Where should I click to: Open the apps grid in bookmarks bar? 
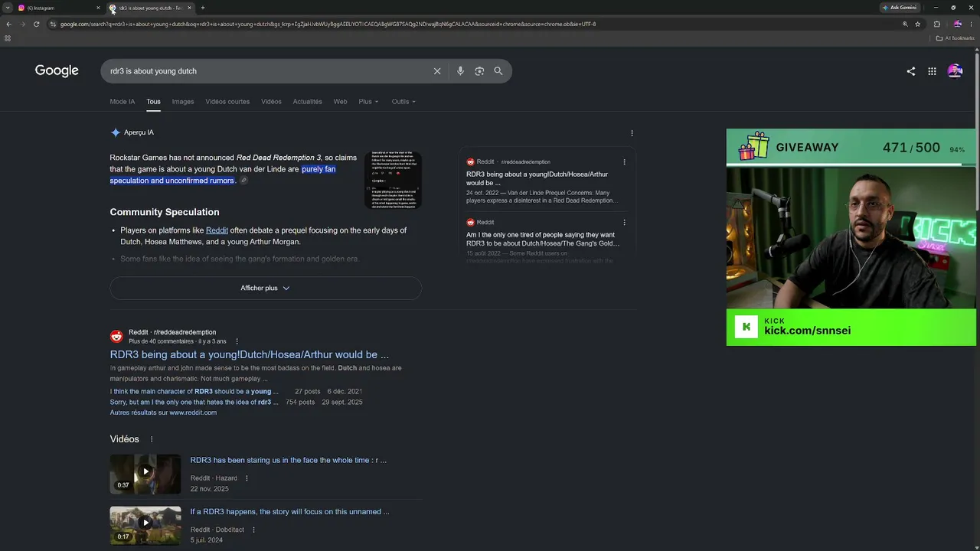[x=8, y=38]
